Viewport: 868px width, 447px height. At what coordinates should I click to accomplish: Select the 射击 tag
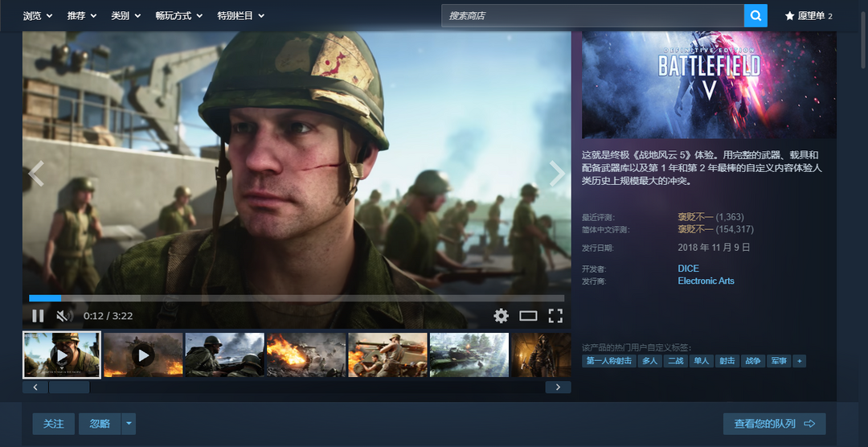pos(727,361)
